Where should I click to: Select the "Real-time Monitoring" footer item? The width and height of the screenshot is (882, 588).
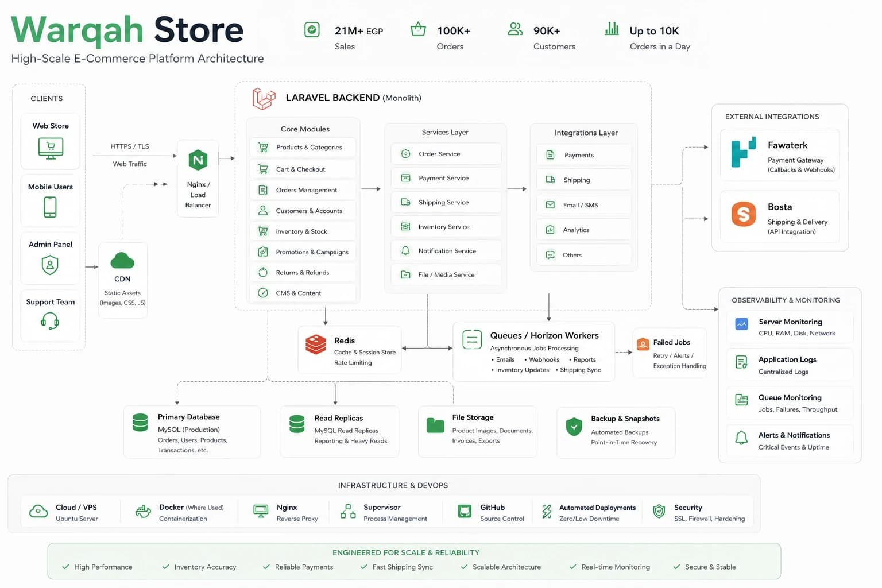tap(610, 567)
